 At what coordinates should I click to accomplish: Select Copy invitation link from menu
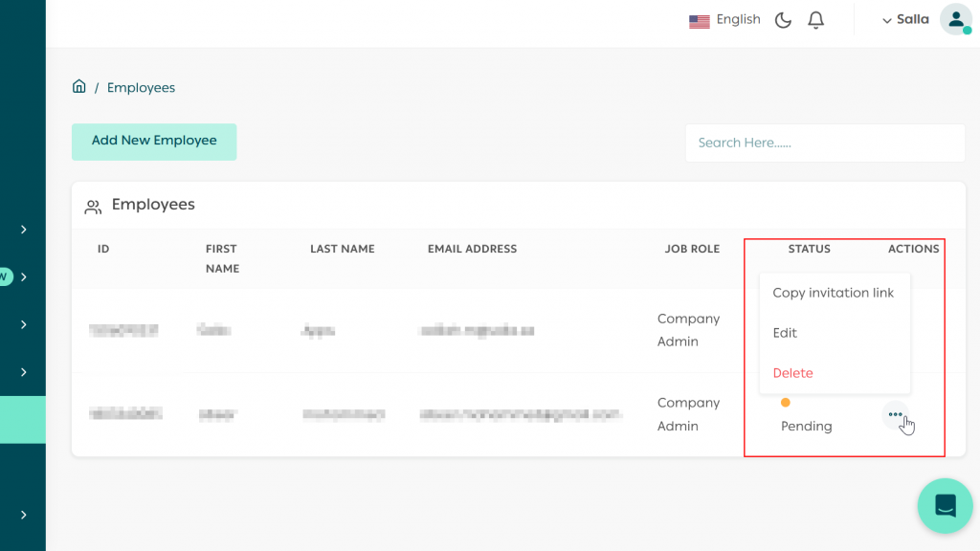click(x=833, y=293)
